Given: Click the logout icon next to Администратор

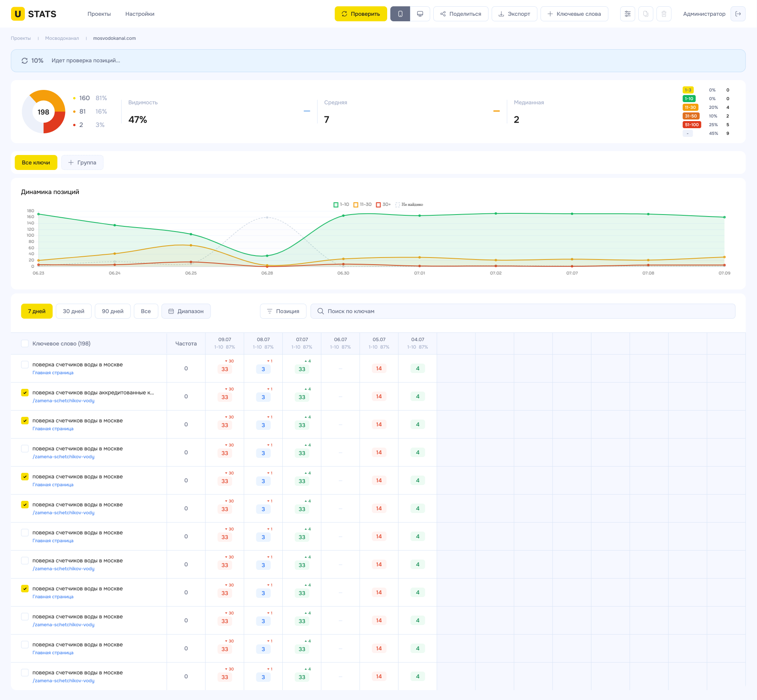Looking at the screenshot, I should pyautogui.click(x=738, y=14).
